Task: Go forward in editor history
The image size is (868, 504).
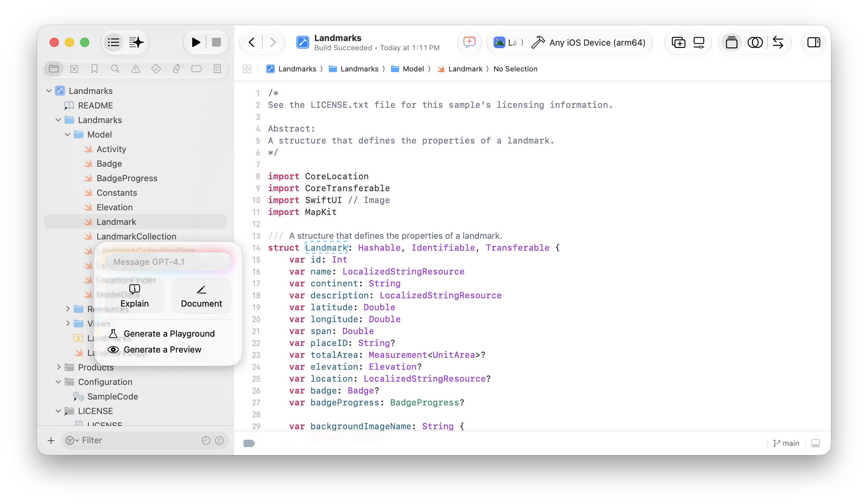Action: tap(273, 42)
